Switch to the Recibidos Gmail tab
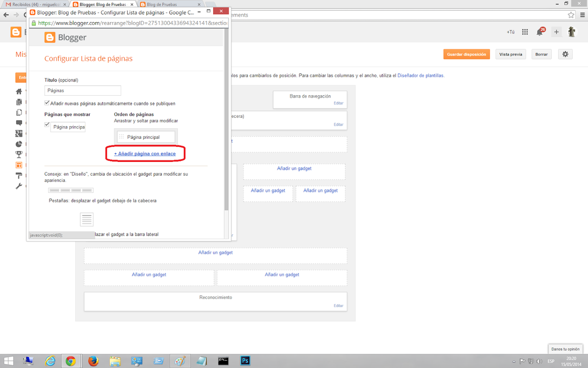Viewport: 588px width, 368px height. coord(34,4)
